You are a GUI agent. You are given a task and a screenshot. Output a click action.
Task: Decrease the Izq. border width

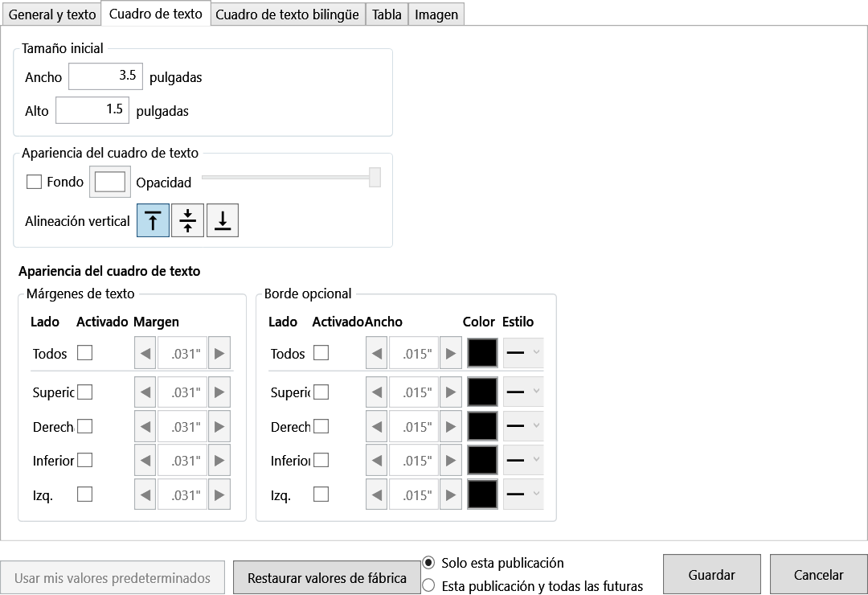(x=376, y=494)
